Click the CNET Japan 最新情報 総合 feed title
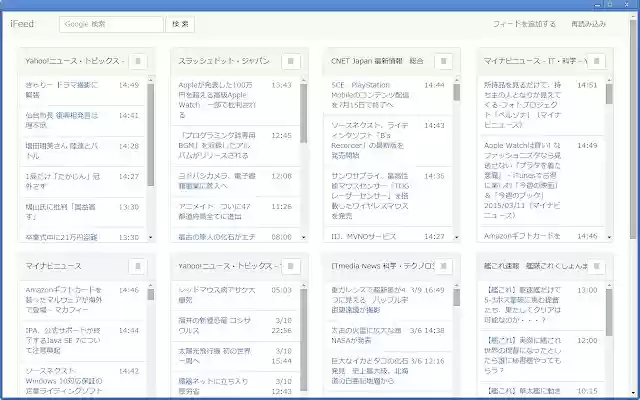This screenshot has height=400, width=640. tap(377, 61)
